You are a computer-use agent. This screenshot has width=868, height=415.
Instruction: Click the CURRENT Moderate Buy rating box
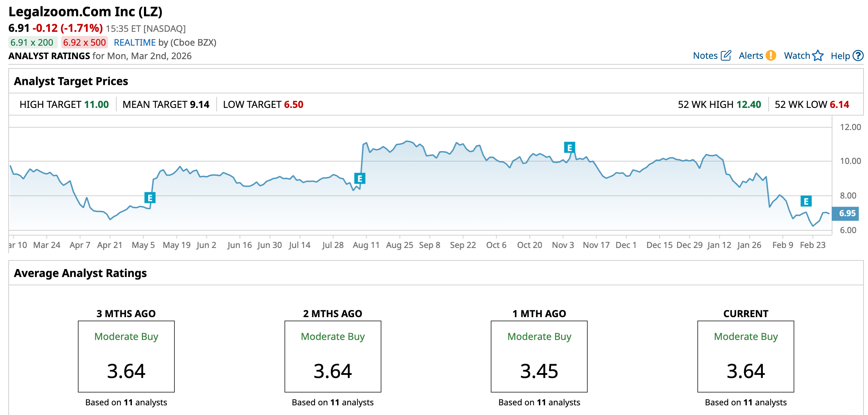tap(745, 357)
